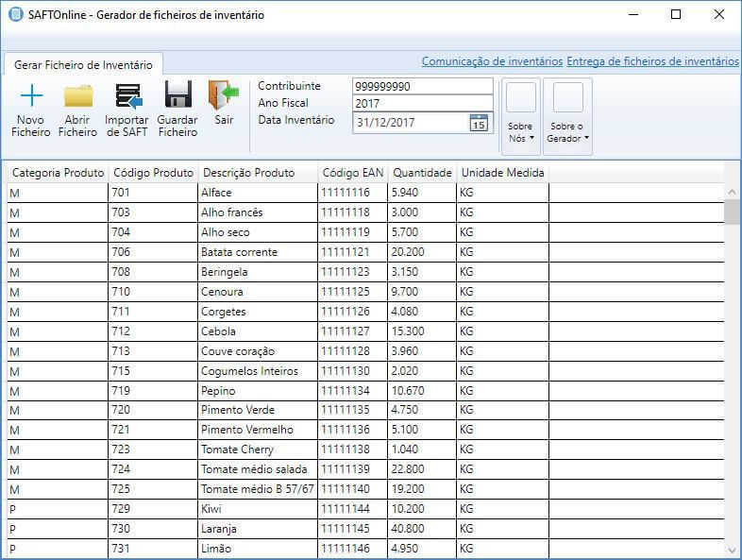Click the Contribuinte input field
The width and height of the screenshot is (742, 560).
click(x=422, y=86)
